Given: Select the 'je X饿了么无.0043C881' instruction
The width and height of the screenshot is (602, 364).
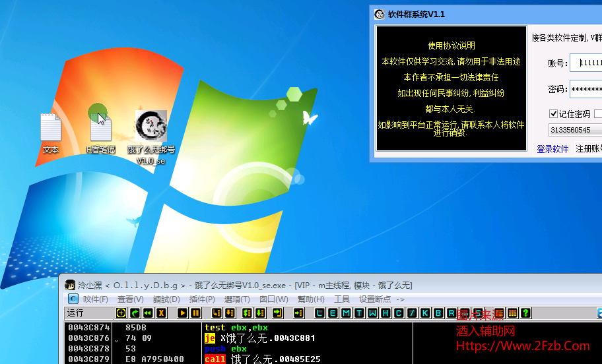Looking at the screenshot, I should pyautogui.click(x=260, y=338).
